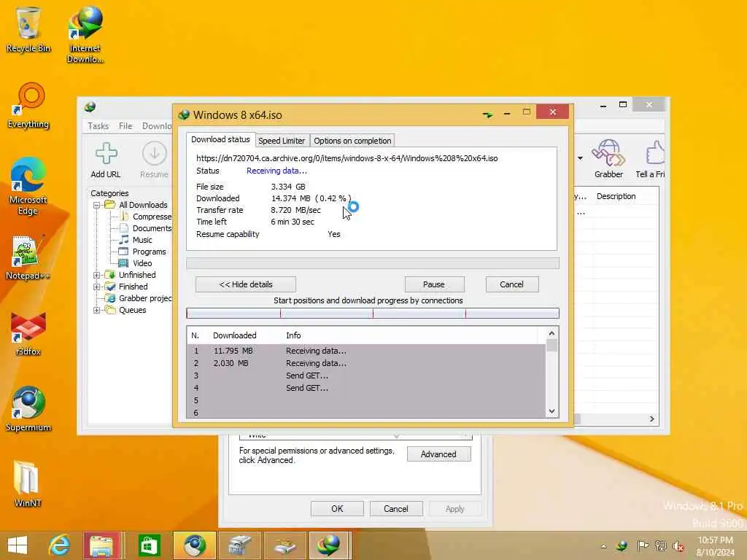Viewport: 747px width, 560px height.
Task: Open Internet Download Manager desktop shortcut
Action: coord(85,34)
